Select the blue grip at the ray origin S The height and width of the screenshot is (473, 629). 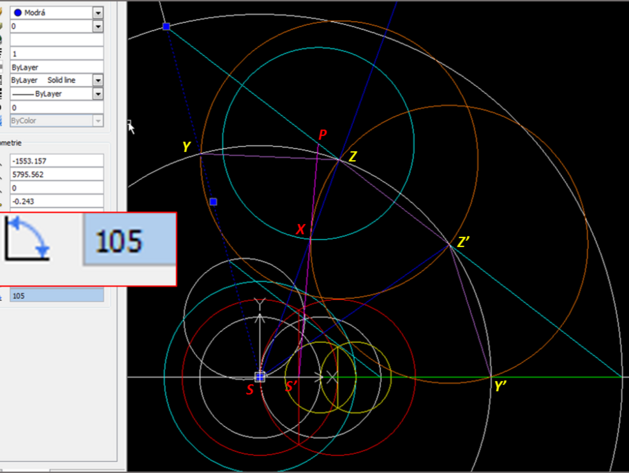pos(260,377)
